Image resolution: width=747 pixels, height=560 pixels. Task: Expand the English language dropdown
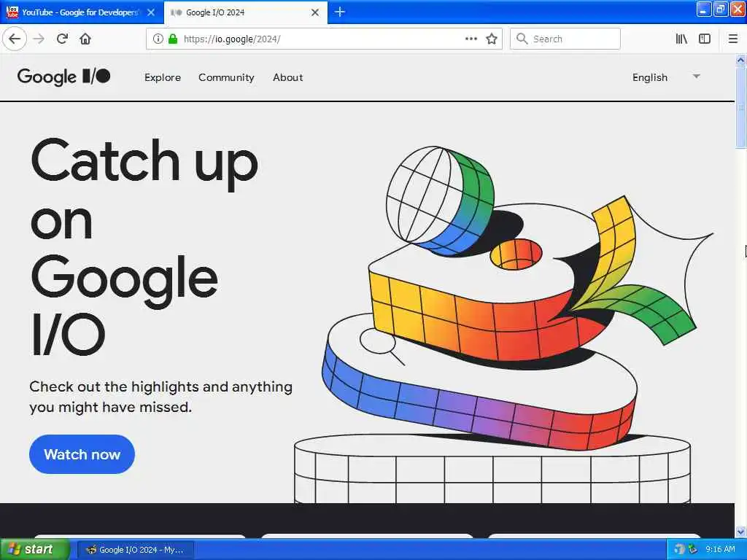(x=666, y=77)
